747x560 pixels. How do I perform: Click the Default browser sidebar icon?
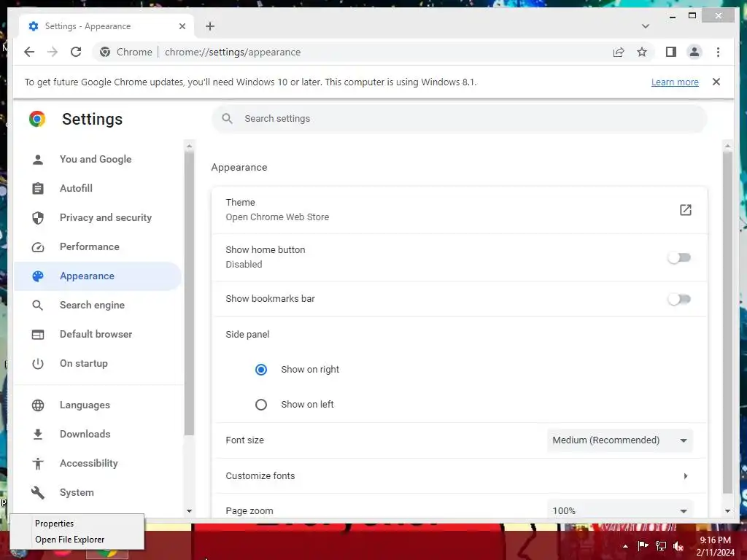click(x=38, y=335)
